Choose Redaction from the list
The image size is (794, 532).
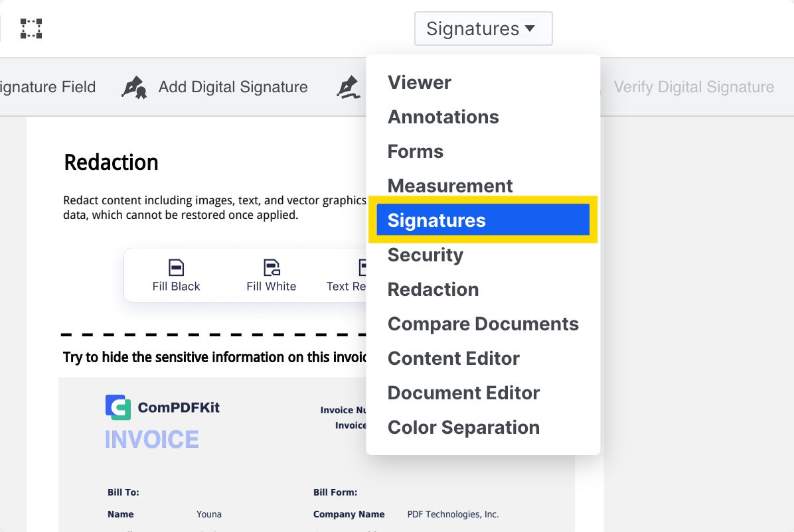tap(433, 289)
